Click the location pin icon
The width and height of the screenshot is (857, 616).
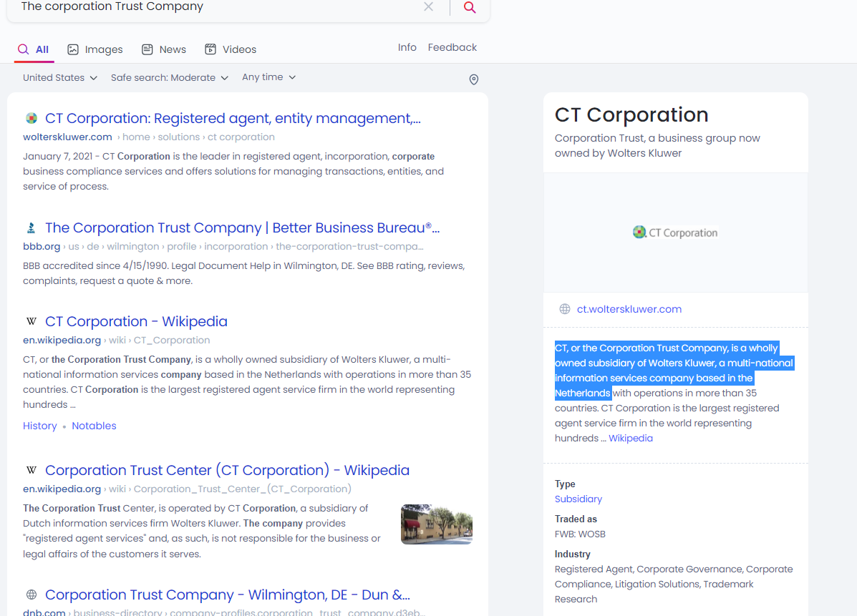474,79
